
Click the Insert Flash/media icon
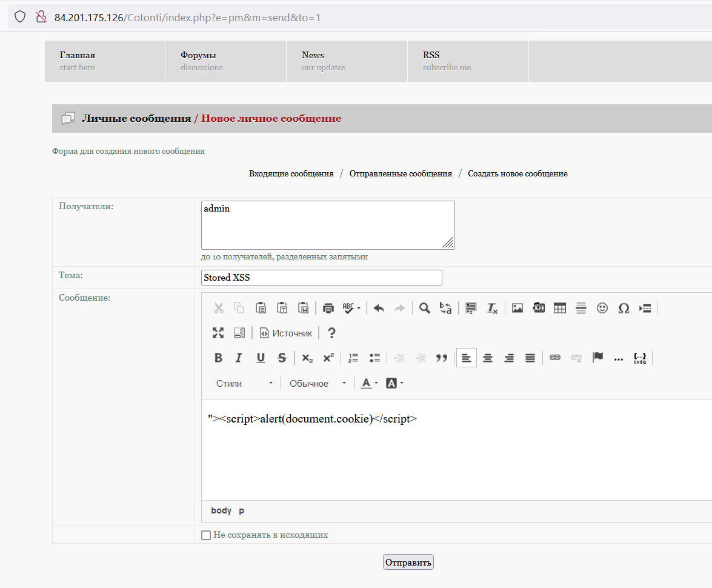(539, 308)
